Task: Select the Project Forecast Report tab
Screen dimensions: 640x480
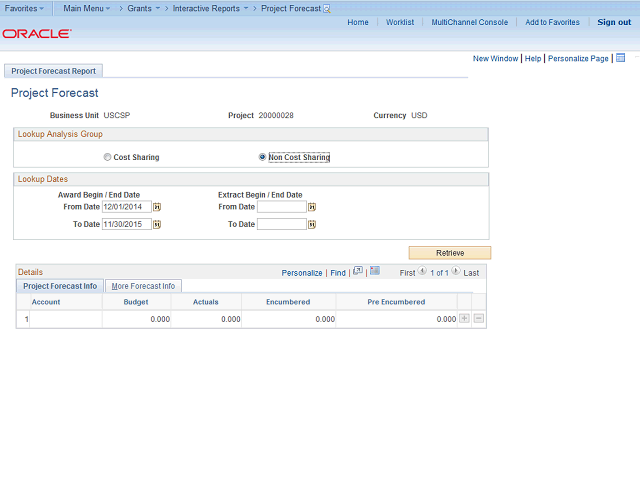Action: click(x=53, y=71)
